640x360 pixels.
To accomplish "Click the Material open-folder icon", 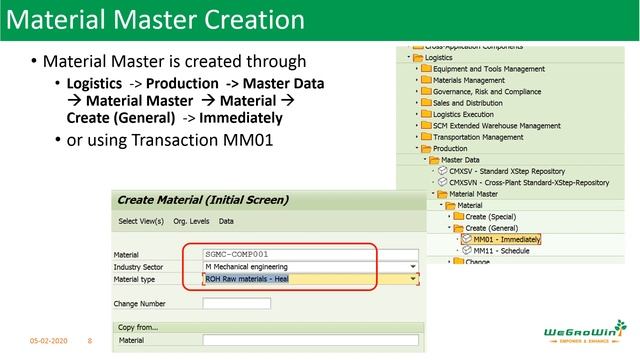I will tap(451, 205).
